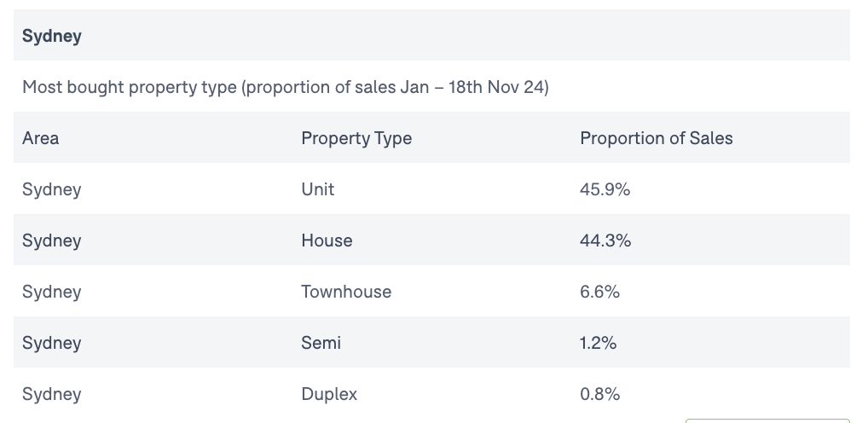Click the Sydney cell in Unit row
The height and width of the screenshot is (423, 868).
(x=51, y=189)
